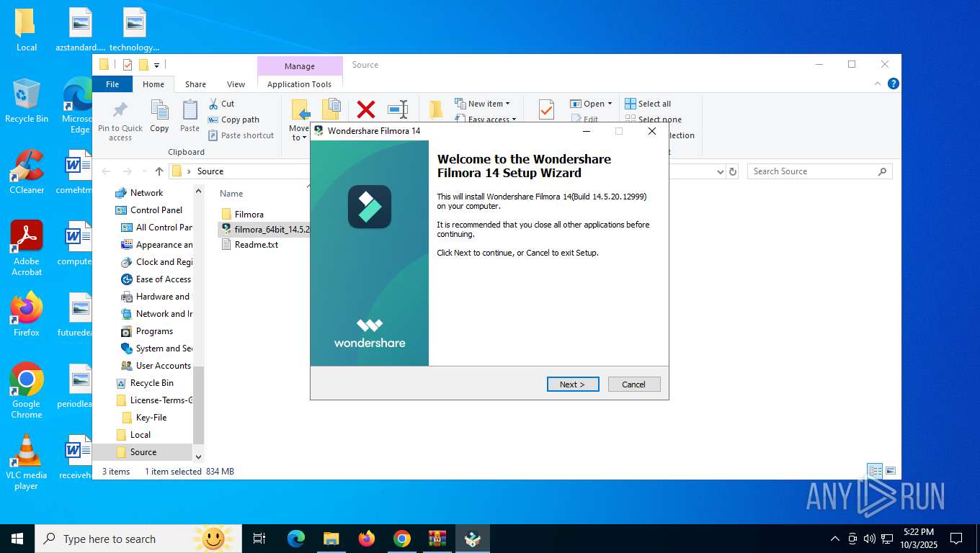This screenshot has width=980, height=553.
Task: Click Pin to Quick access icon
Action: [x=120, y=120]
